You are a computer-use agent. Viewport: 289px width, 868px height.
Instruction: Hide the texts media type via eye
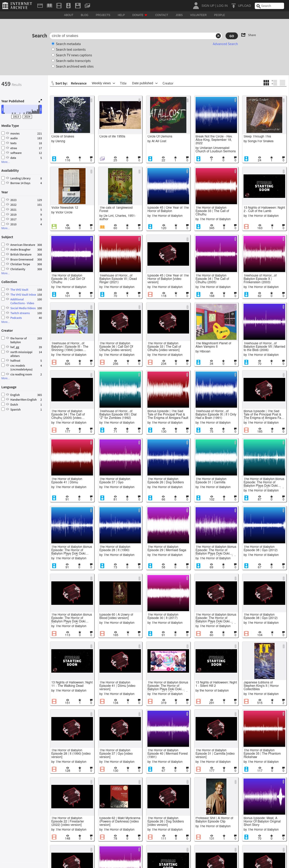pos(7,143)
